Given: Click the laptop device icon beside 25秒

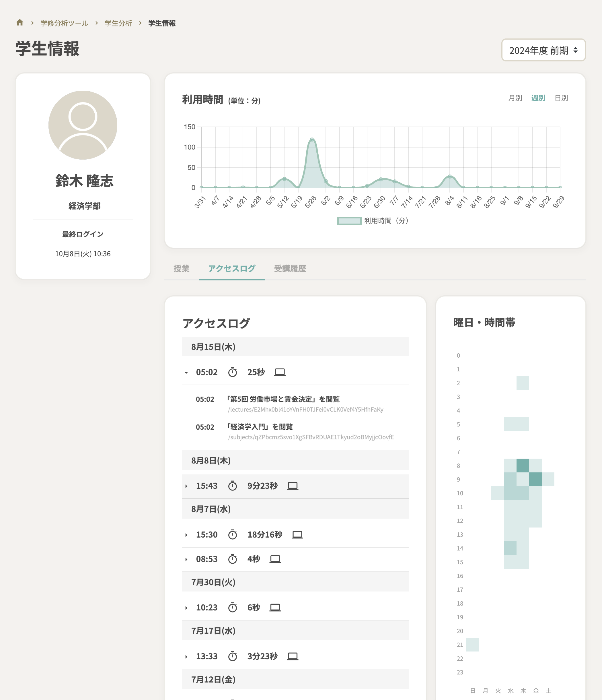Looking at the screenshot, I should [x=280, y=372].
